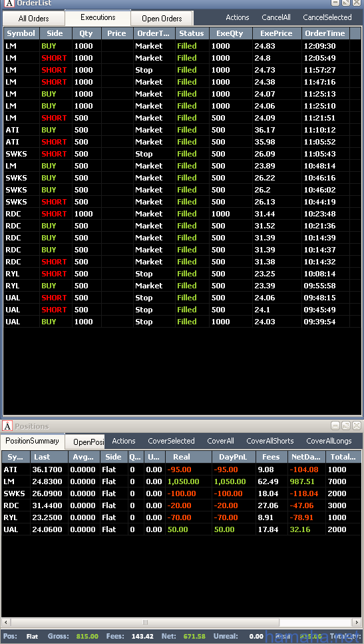This screenshot has width=364, height=644.
Task: Click CancelAll in the OrderList toolbar
Action: [275, 17]
